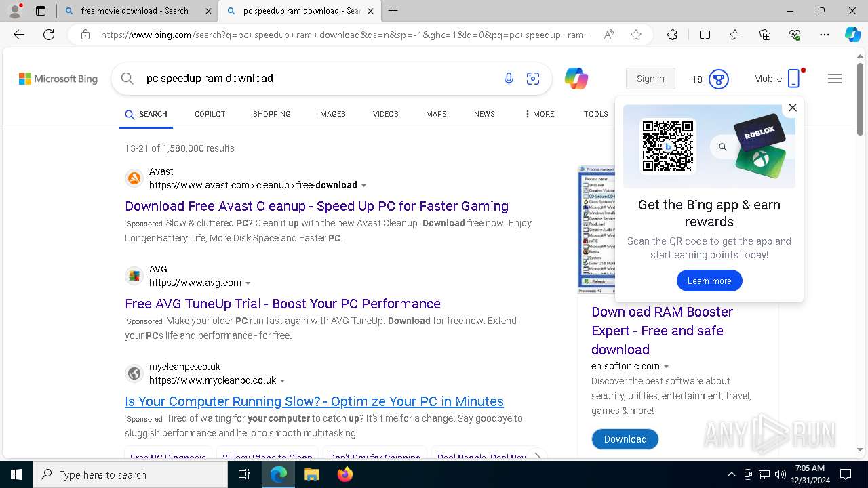Click the browser back arrow

pos(19,35)
